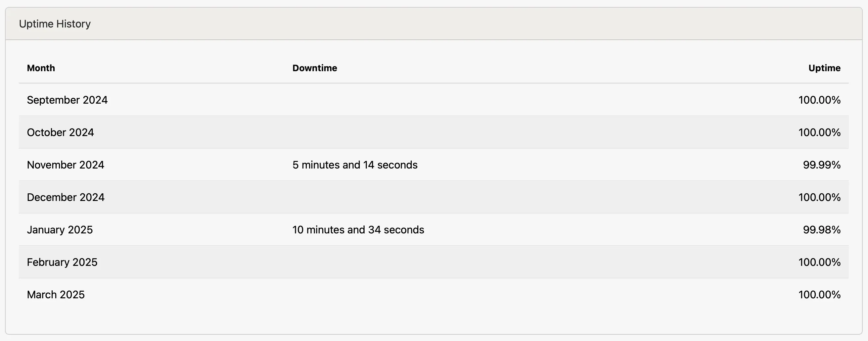Select the October 2024 month cell

coord(60,132)
